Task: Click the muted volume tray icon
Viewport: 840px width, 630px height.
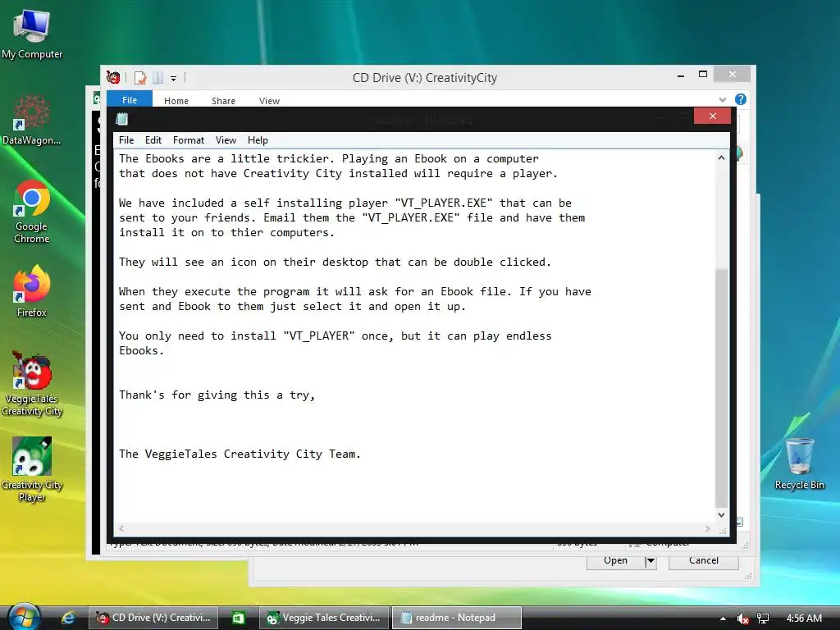Action: click(742, 619)
